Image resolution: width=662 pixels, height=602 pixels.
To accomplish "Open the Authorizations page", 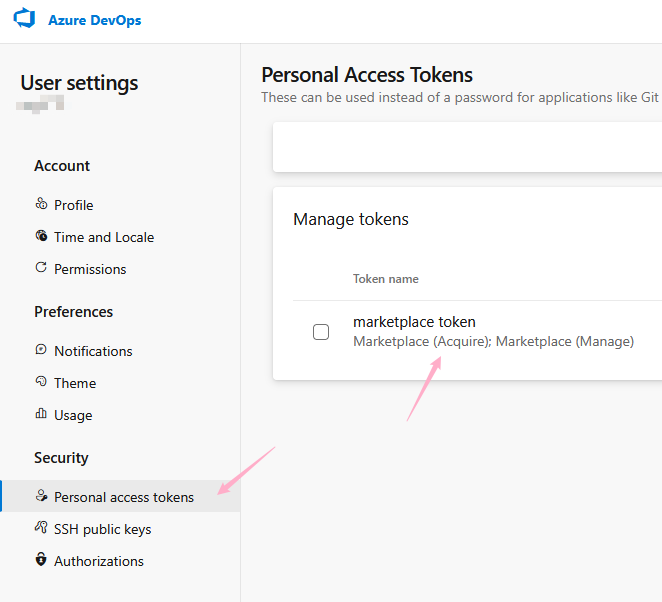I will tap(99, 561).
